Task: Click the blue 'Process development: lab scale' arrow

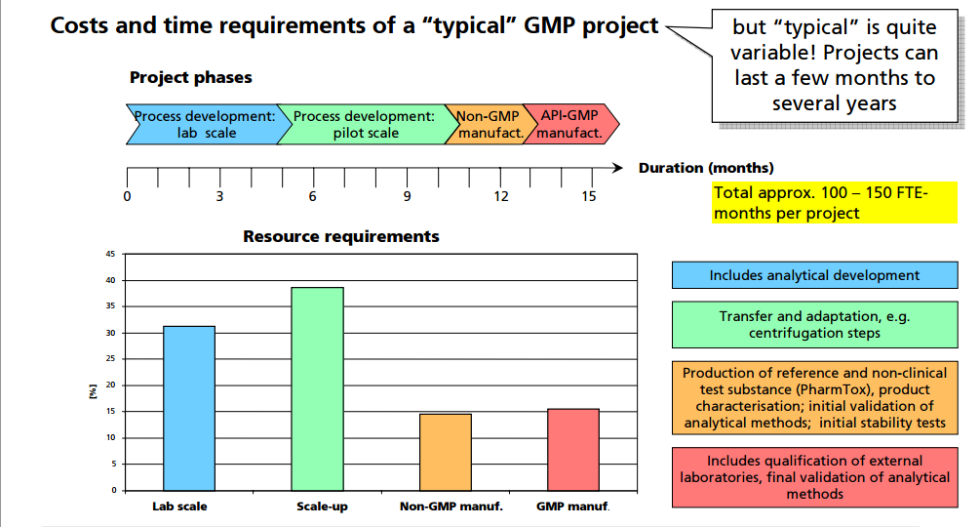Action: pyautogui.click(x=208, y=124)
